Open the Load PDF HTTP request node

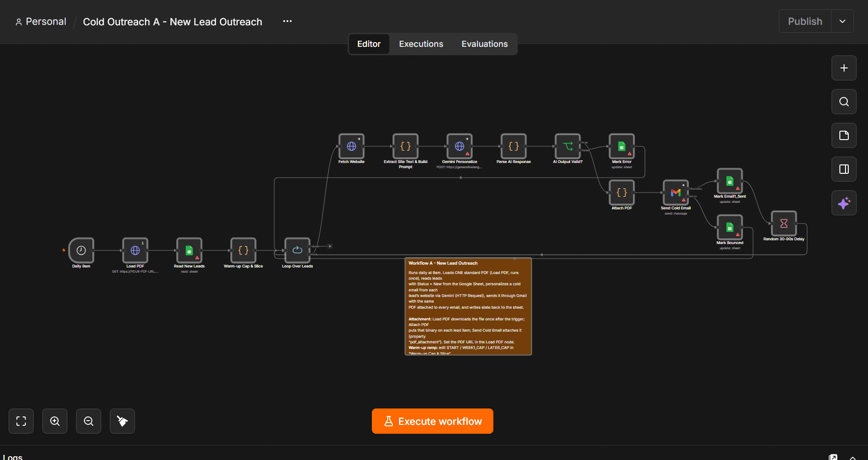135,250
